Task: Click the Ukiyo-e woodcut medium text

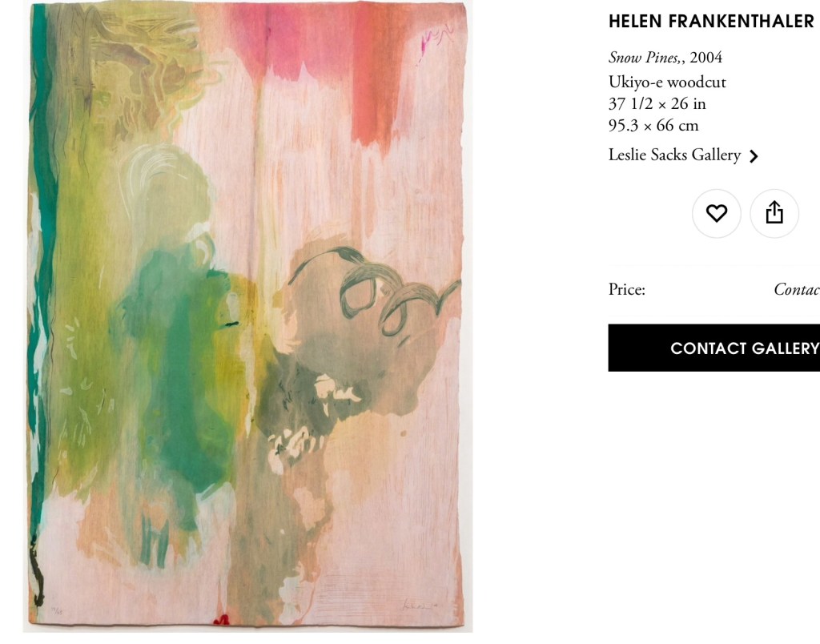Action: click(x=667, y=83)
